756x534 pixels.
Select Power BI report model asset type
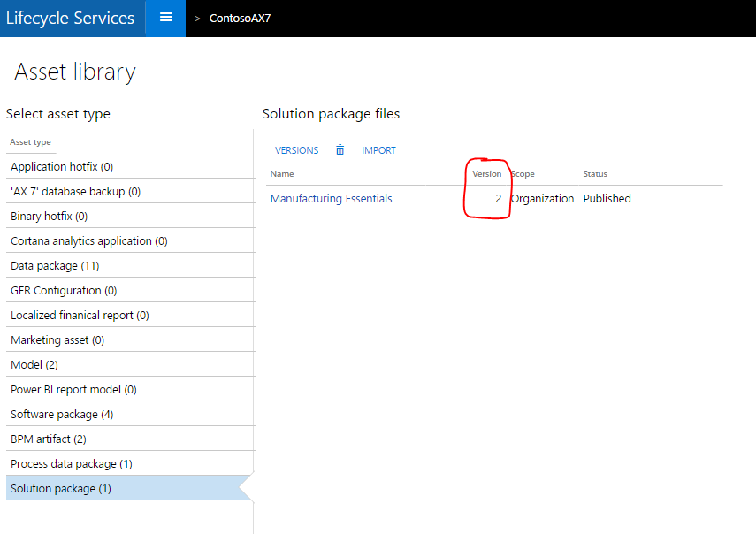click(73, 390)
